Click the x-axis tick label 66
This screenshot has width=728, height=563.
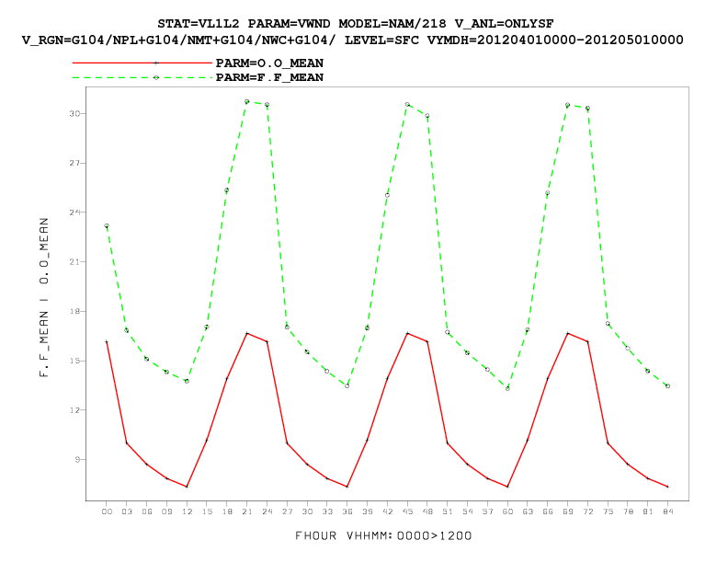548,511
